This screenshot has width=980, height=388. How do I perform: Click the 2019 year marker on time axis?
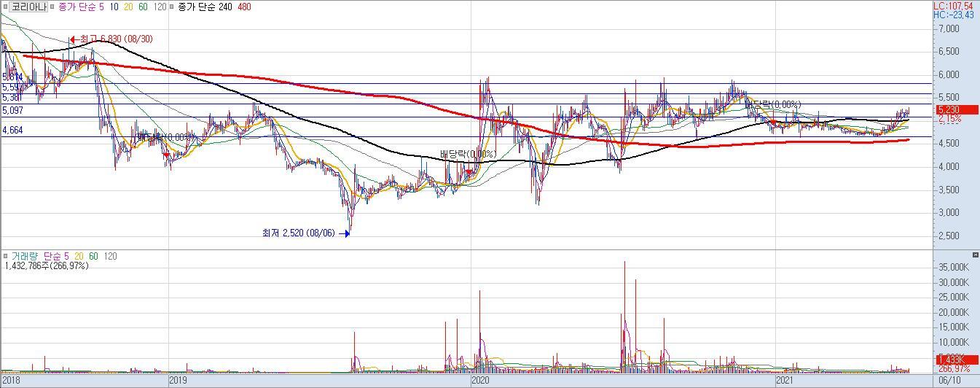pyautogui.click(x=179, y=381)
